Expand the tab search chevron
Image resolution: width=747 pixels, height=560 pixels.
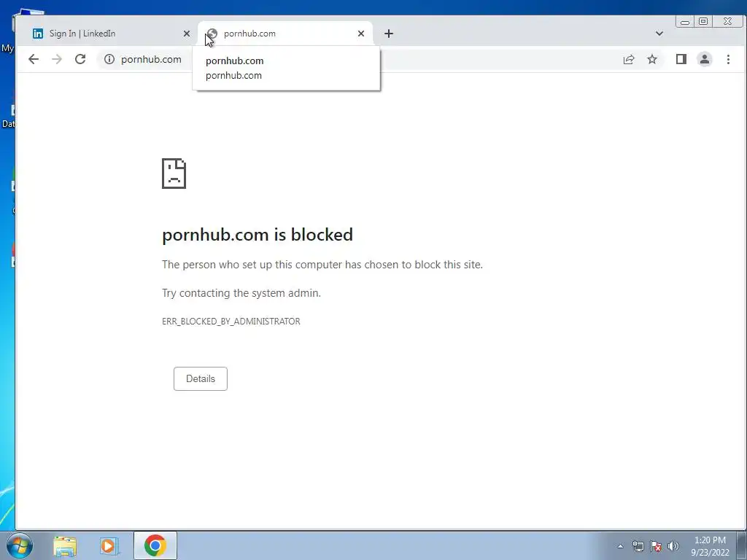pos(659,34)
